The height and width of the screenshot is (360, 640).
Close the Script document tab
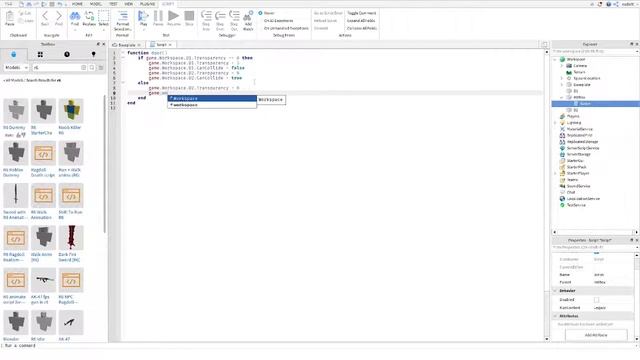pyautogui.click(x=170, y=44)
